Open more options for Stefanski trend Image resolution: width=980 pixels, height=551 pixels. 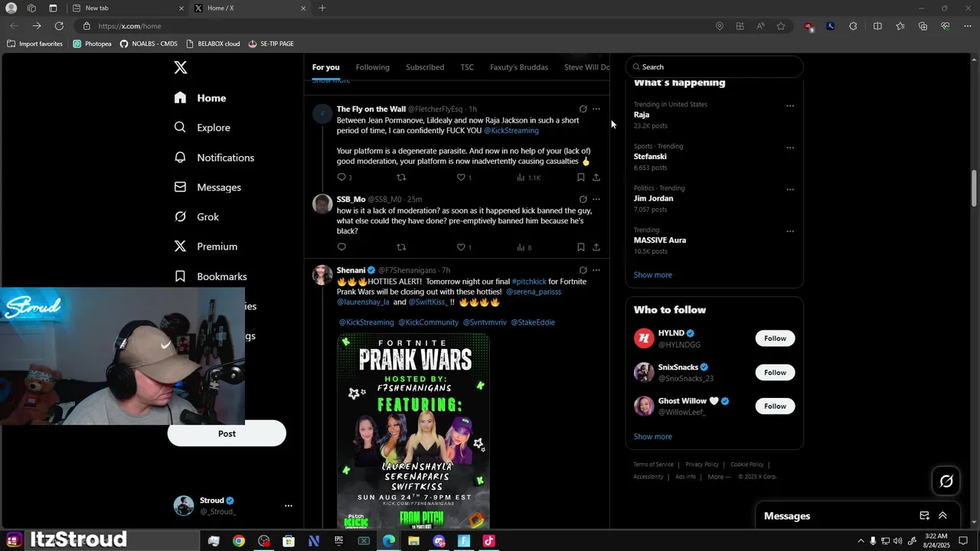coord(790,148)
